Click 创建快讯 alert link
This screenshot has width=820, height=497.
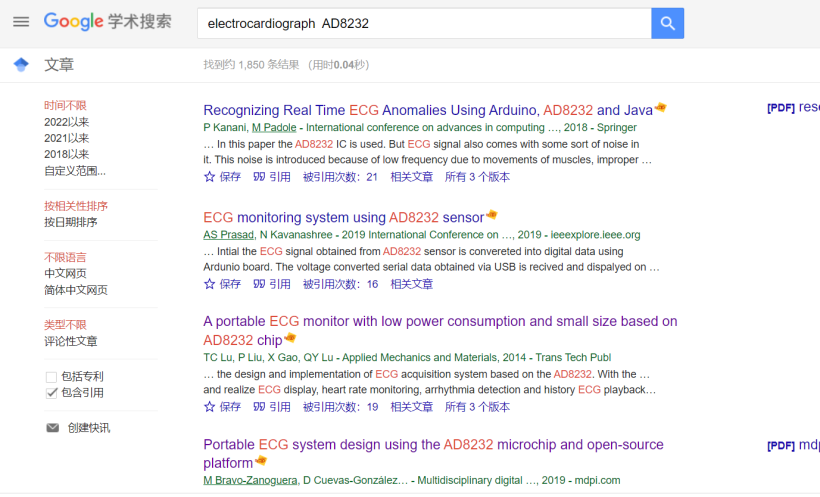tap(89, 428)
